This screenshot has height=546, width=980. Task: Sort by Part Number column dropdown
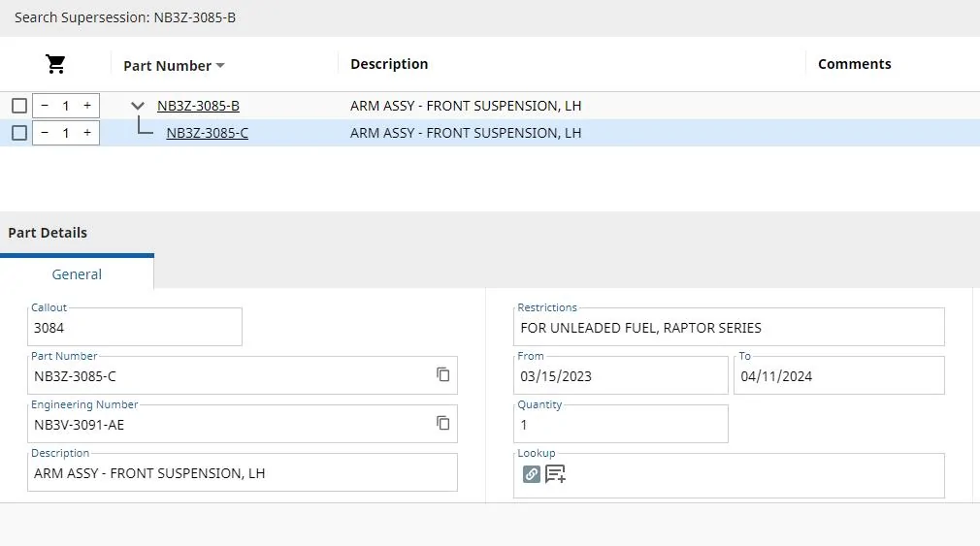[x=220, y=66]
